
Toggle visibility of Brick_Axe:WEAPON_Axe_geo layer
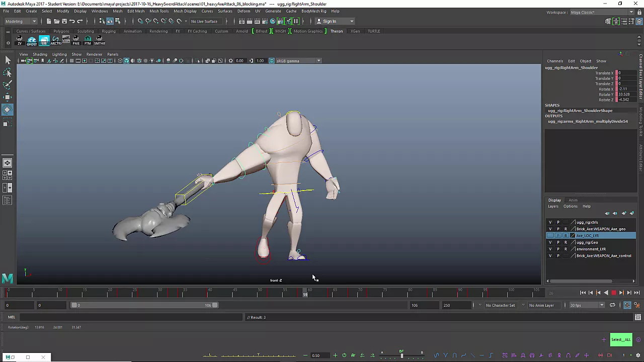(550, 229)
